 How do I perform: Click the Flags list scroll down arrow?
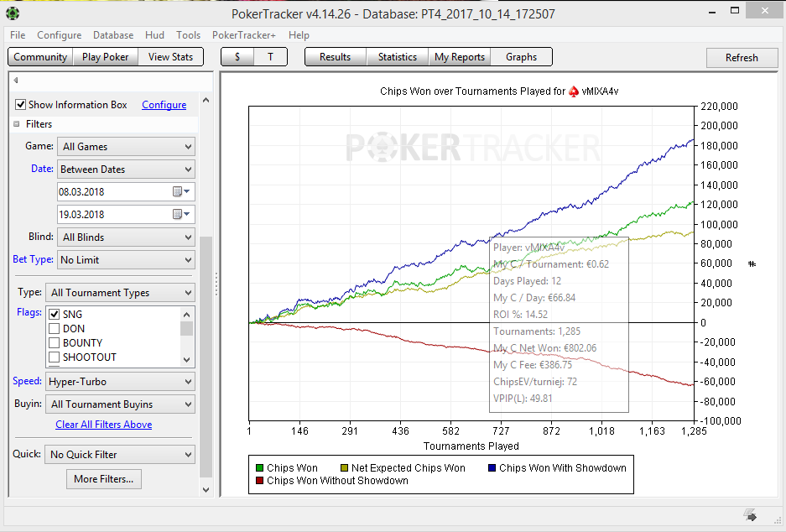pos(186,359)
